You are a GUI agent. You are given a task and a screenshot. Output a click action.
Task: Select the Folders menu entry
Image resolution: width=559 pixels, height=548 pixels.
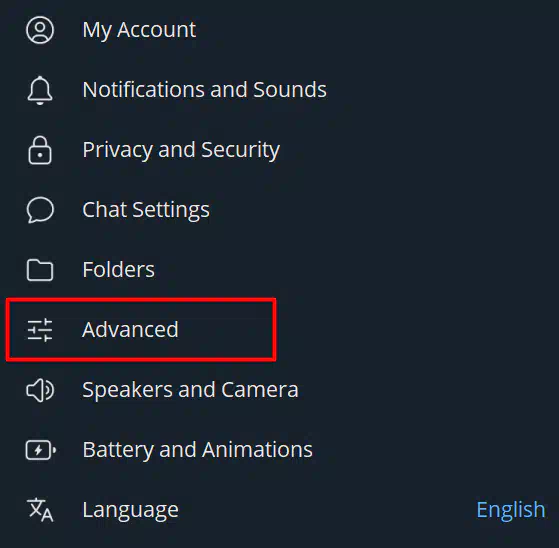(x=280, y=270)
